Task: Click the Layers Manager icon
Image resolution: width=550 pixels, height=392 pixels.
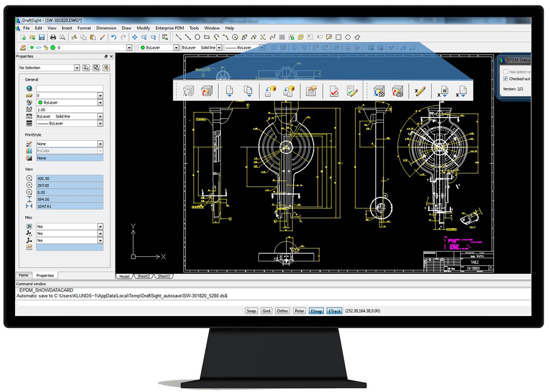Action: click(23, 48)
